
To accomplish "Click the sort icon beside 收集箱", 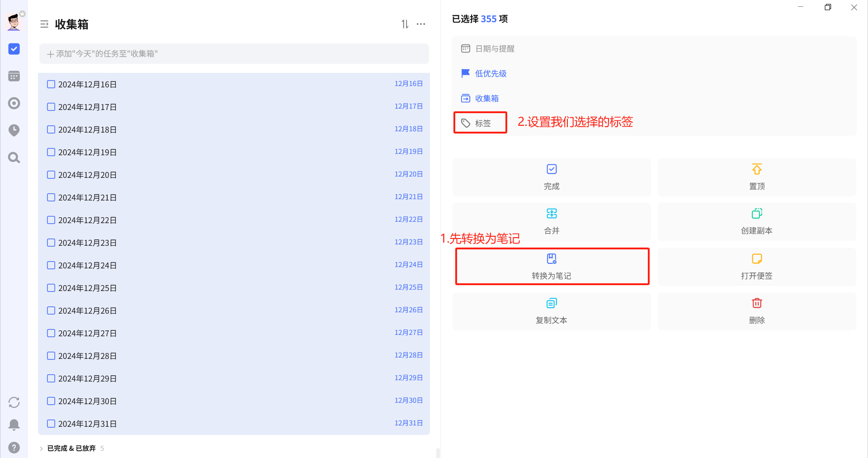I will 405,24.
